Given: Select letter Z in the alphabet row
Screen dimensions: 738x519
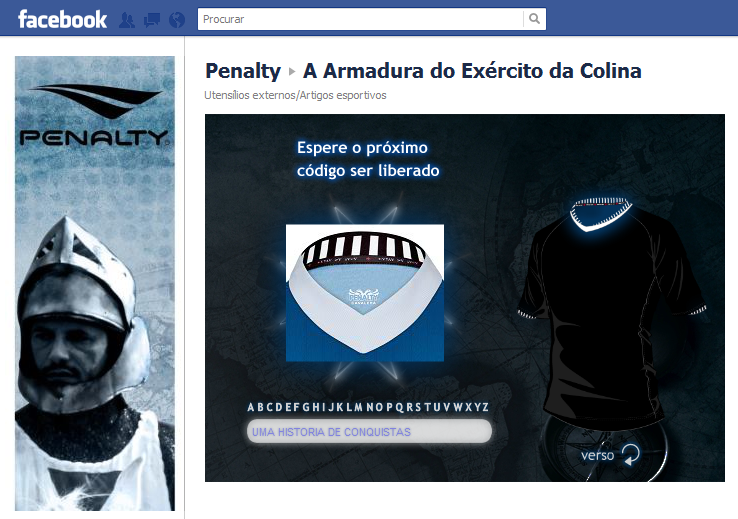Looking at the screenshot, I should pos(485,407).
